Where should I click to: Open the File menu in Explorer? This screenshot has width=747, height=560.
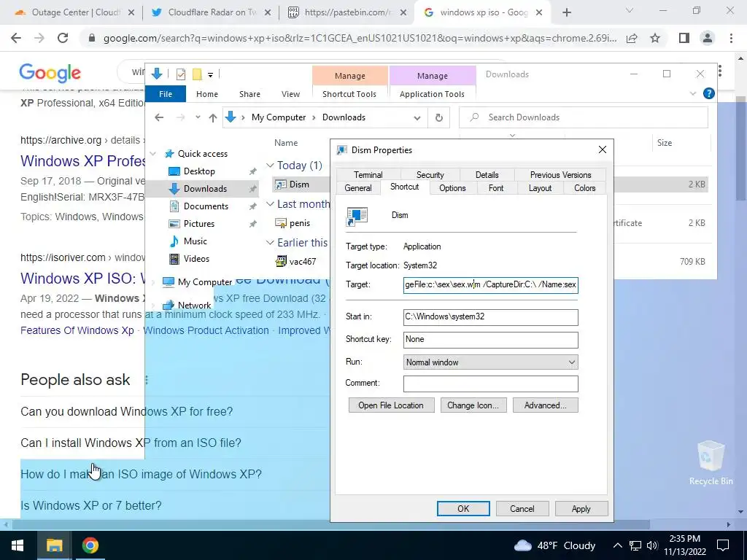click(166, 94)
